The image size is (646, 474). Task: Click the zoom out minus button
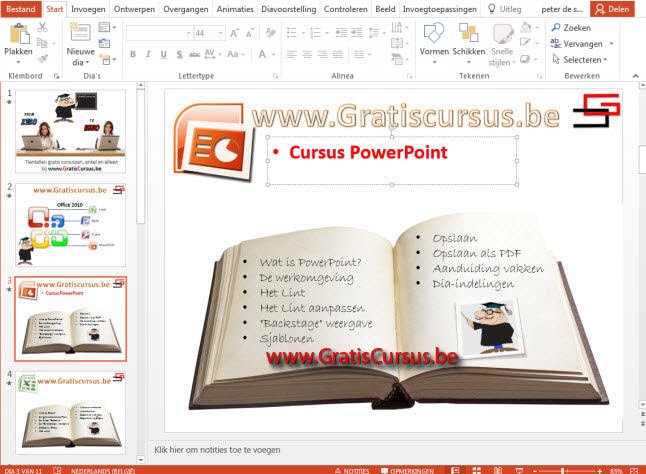click(534, 470)
